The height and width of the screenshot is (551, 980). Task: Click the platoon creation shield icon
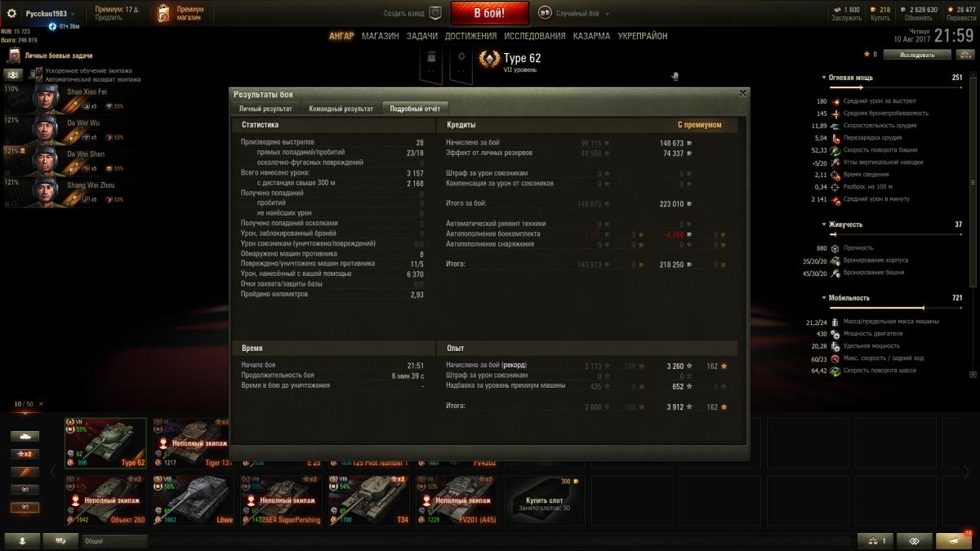[x=435, y=14]
